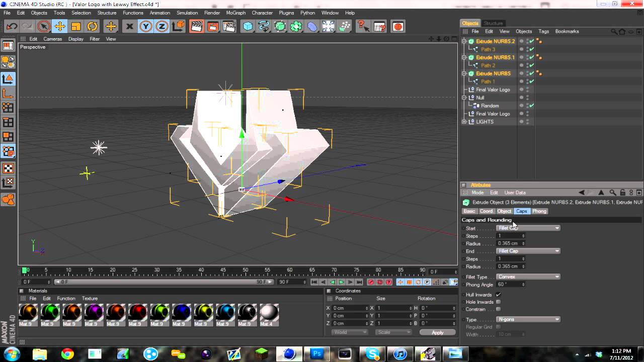Select the Live Selection tool
Screen dimensions: 644x362
pyautogui.click(x=44, y=27)
